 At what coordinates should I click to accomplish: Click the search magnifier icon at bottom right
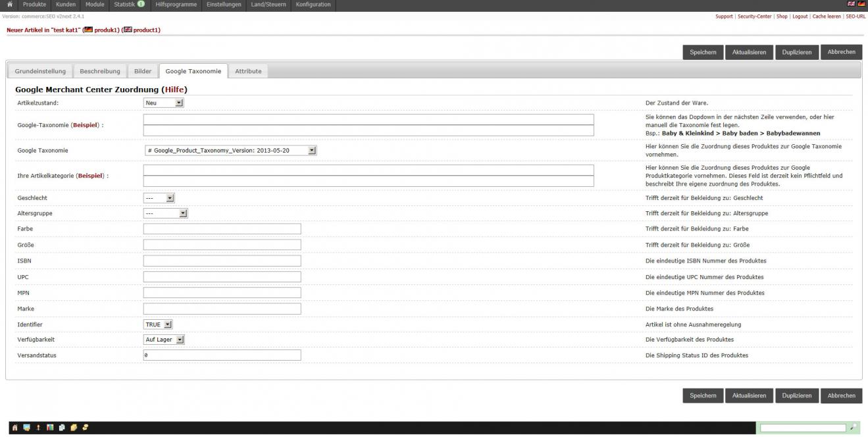[855, 428]
